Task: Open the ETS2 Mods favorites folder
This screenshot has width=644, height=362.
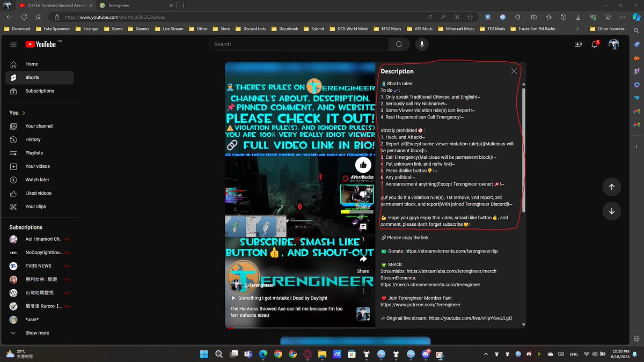Action: tap(386, 29)
